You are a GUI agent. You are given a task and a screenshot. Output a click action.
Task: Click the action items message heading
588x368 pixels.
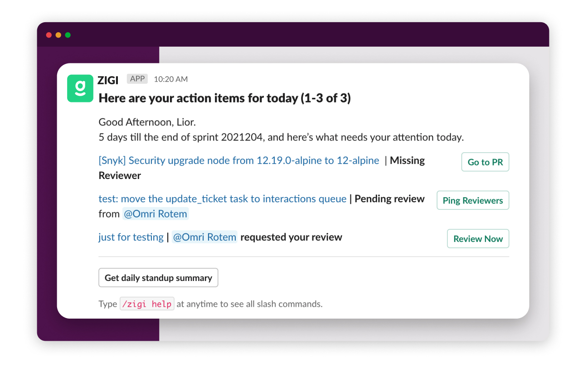pos(224,98)
